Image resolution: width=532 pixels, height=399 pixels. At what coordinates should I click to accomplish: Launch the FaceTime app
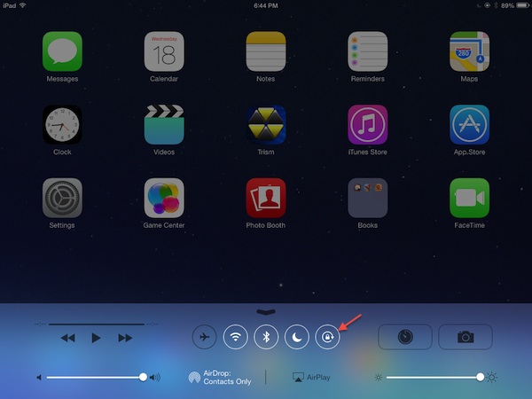click(x=469, y=198)
